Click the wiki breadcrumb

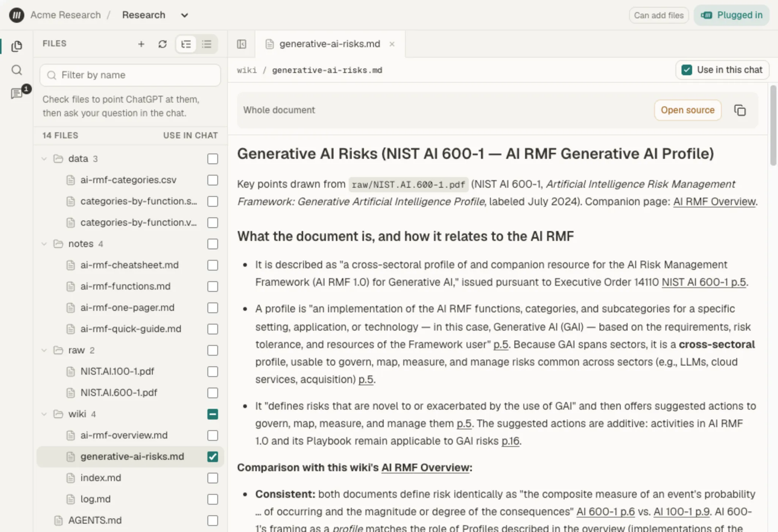pyautogui.click(x=247, y=70)
